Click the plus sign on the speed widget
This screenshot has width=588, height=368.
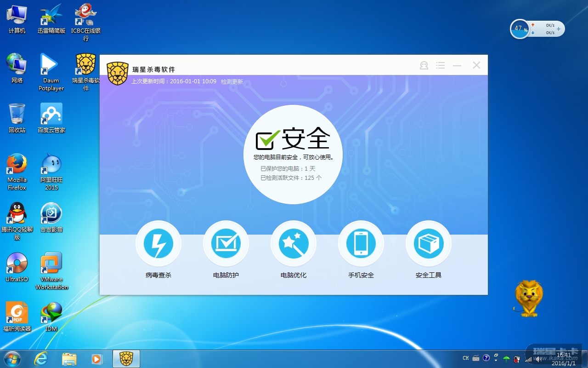559,29
